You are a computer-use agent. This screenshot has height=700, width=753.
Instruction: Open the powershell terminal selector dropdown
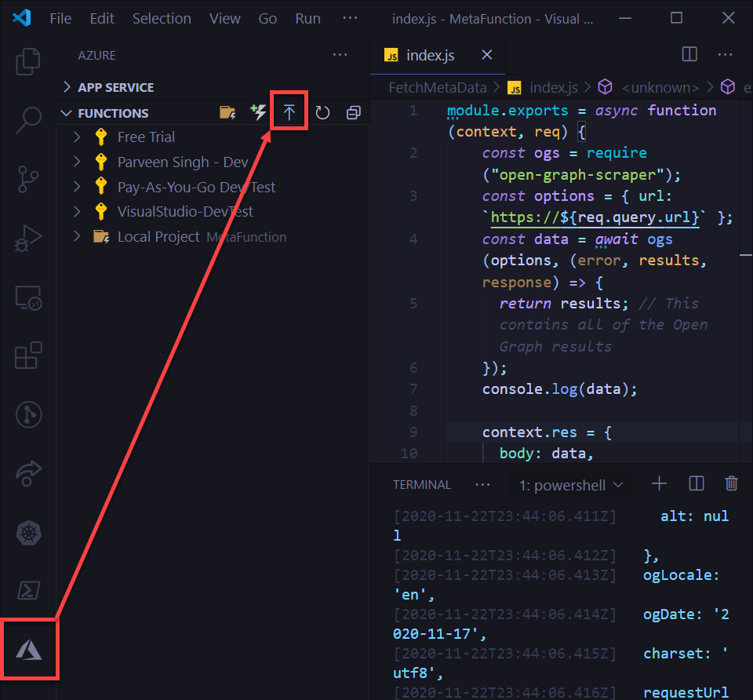[x=570, y=484]
